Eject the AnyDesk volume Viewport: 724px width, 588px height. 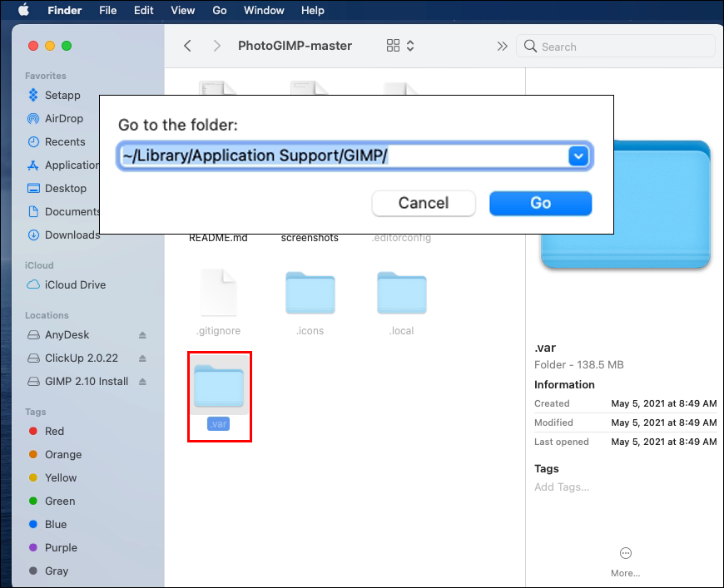(142, 335)
